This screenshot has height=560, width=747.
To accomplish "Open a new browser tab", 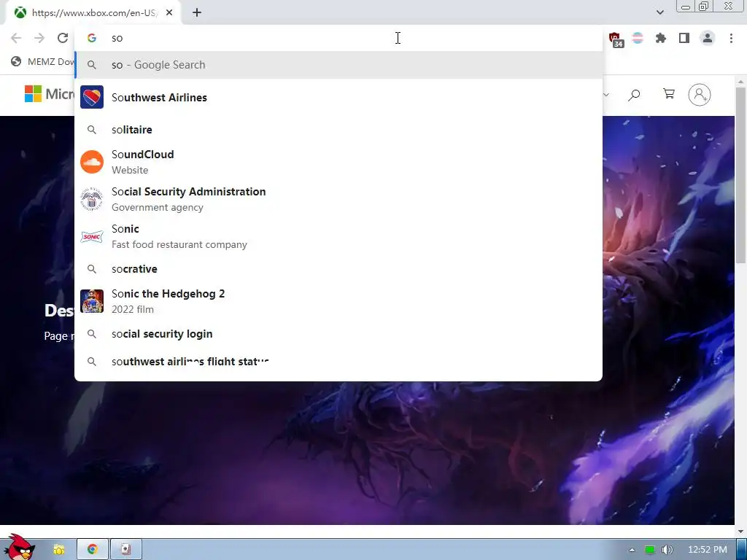I will click(x=197, y=13).
